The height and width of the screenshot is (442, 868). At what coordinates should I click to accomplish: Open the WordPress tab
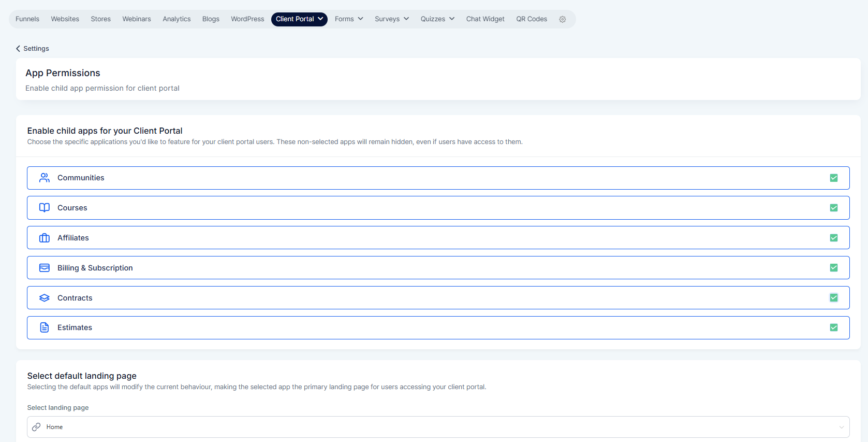coord(247,19)
